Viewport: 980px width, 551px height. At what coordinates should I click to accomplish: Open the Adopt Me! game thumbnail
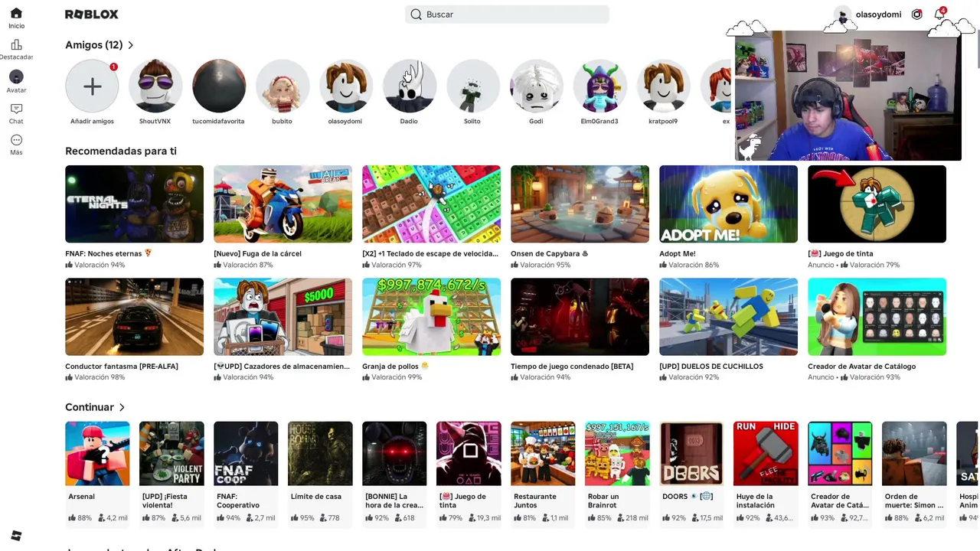[x=728, y=204]
